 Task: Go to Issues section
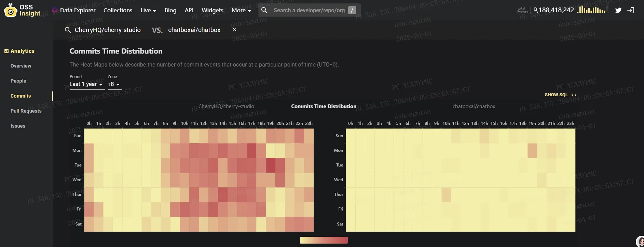[18, 126]
